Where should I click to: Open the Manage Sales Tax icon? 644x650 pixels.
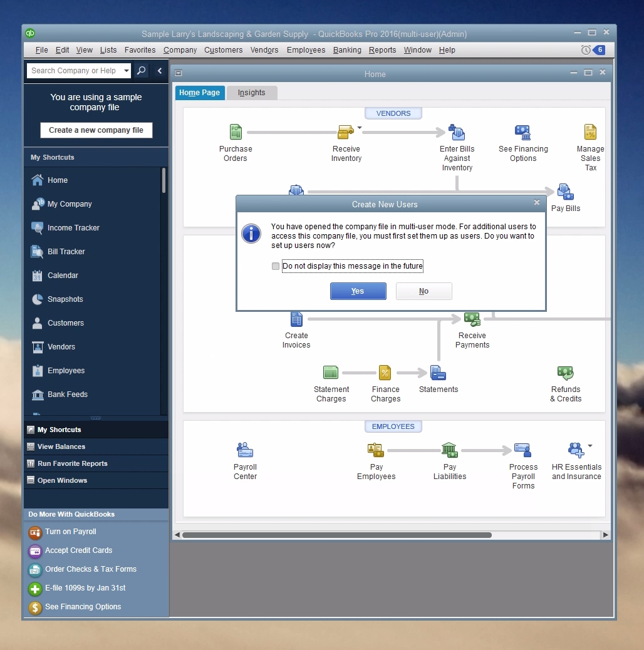click(x=590, y=132)
